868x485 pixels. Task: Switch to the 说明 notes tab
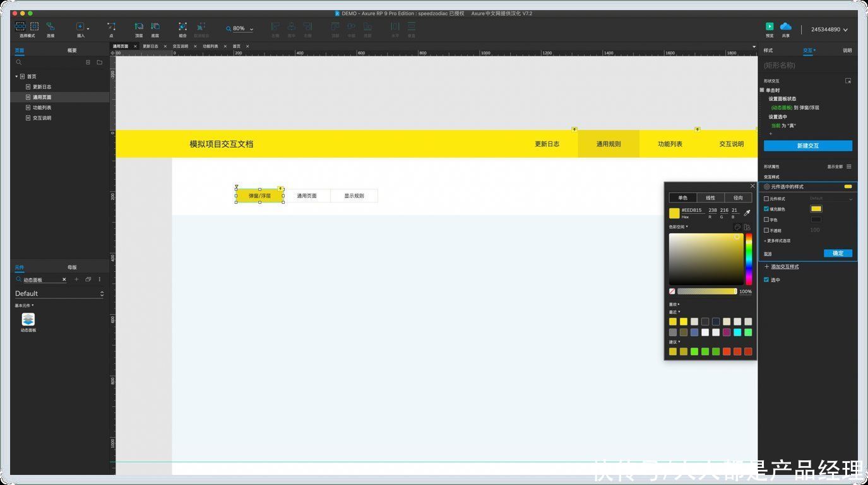[x=847, y=50]
